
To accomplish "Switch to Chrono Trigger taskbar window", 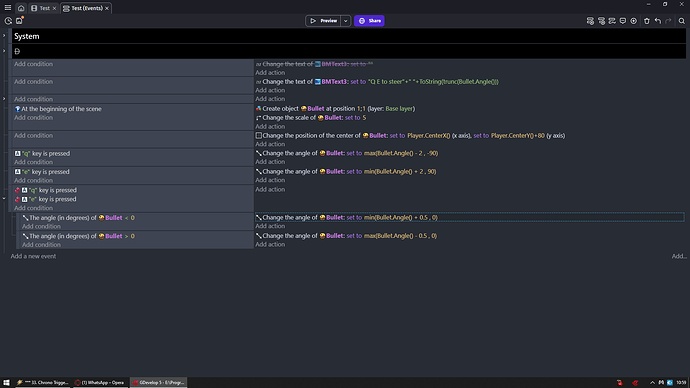I will coord(42,383).
